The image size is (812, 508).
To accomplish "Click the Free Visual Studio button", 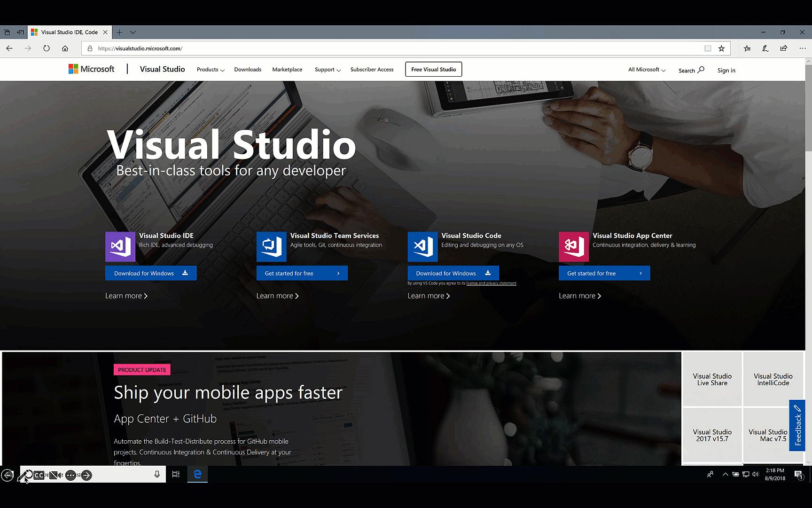I will point(433,70).
